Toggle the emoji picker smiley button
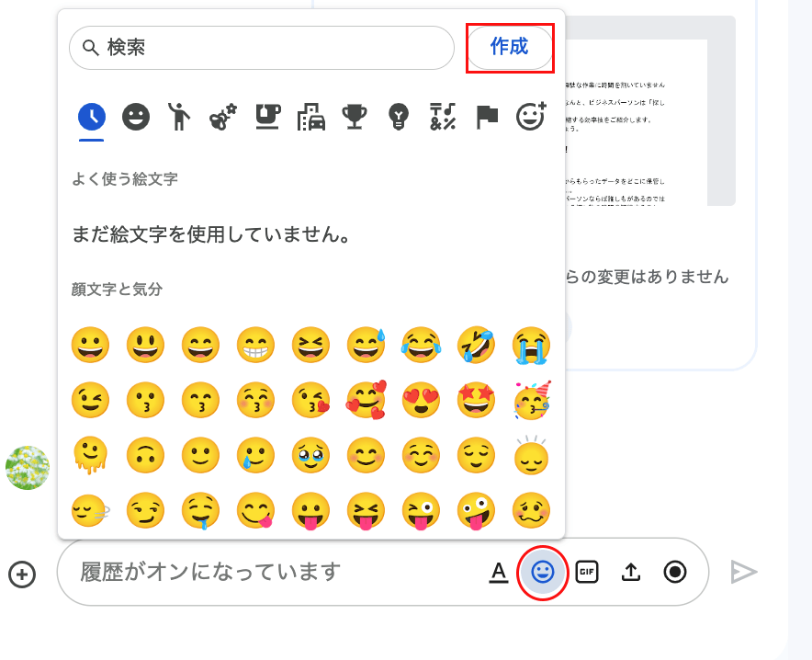812x660 pixels. [x=543, y=572]
